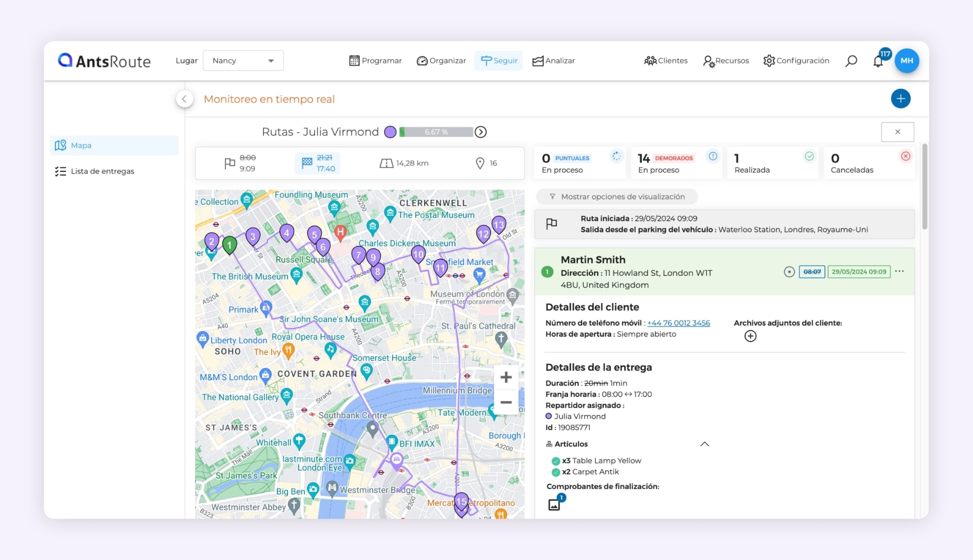Toggle the Demorados status filter
Screen dimensions: 973x560
(676, 163)
